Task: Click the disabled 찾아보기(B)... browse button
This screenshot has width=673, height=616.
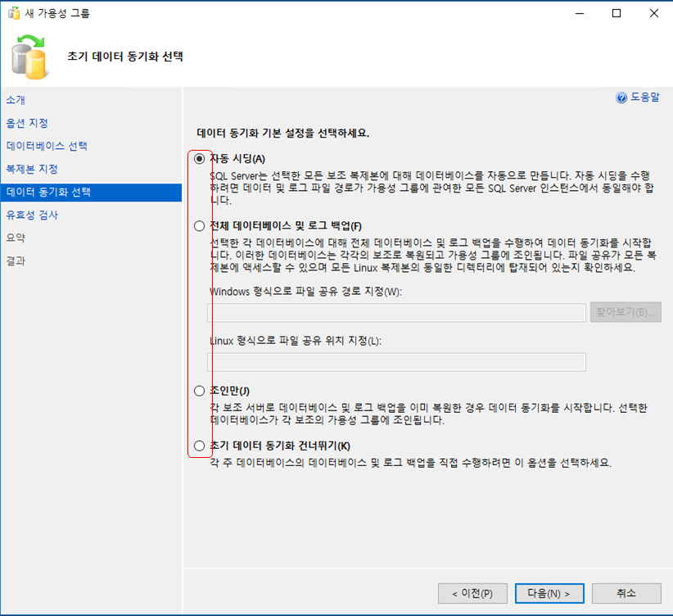Action: point(626,312)
